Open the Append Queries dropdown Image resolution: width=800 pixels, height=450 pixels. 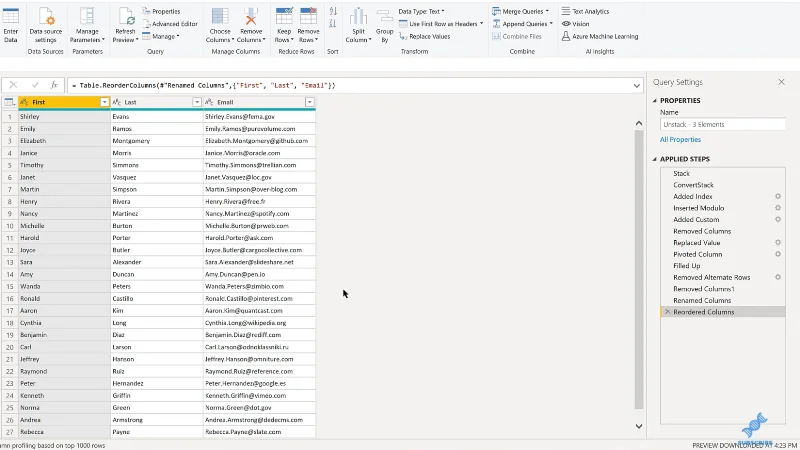[x=522, y=24]
